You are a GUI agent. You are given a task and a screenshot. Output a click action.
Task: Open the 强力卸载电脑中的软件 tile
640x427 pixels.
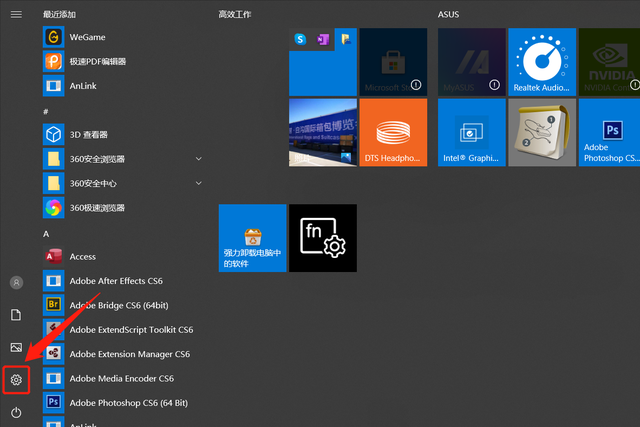point(252,238)
